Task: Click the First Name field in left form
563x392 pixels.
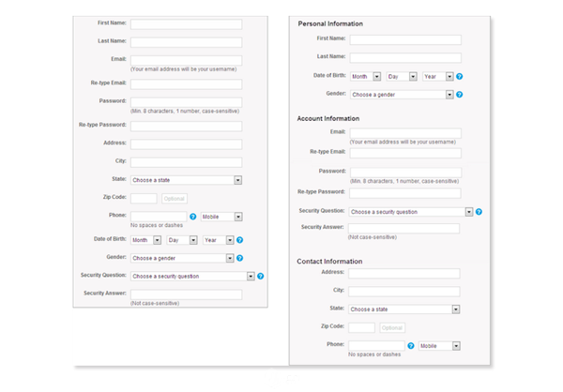Action: coord(186,24)
